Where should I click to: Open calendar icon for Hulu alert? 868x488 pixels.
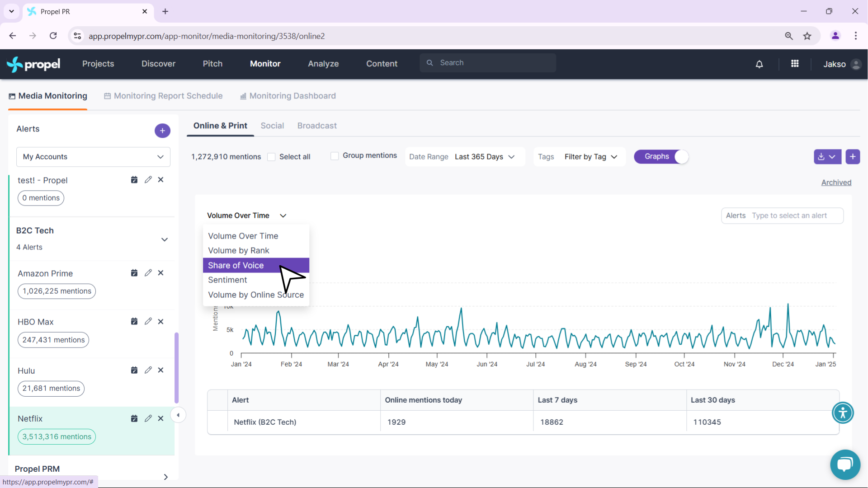click(134, 370)
